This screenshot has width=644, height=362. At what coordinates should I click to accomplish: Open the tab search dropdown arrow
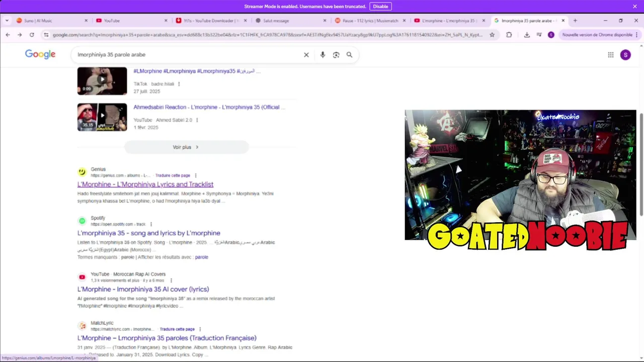coord(7,21)
